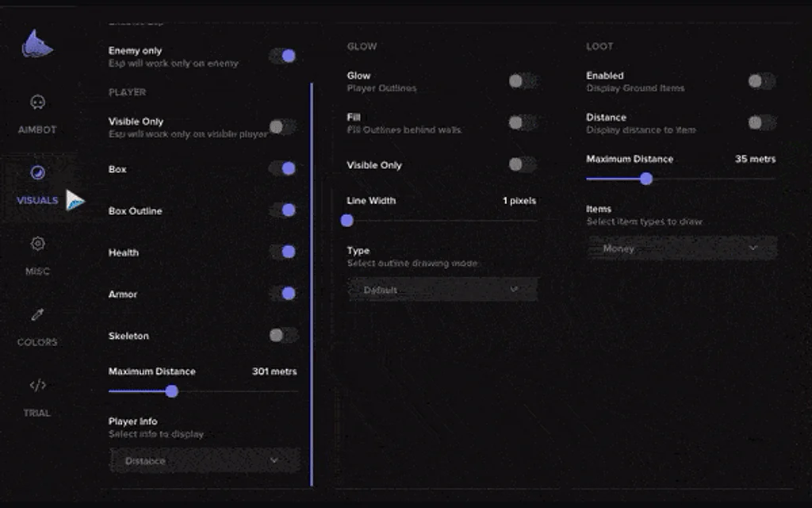Click 'Select info to display' description

coord(156,434)
